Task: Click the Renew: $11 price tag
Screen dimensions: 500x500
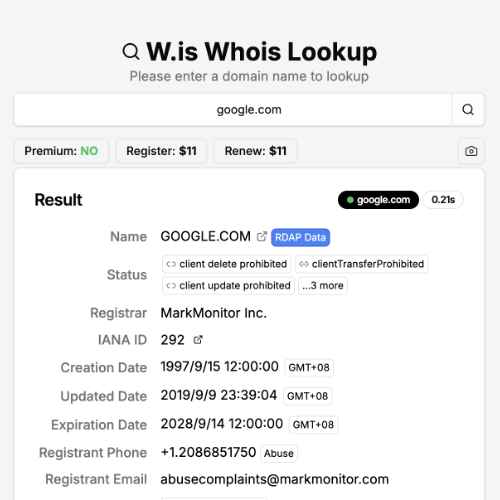Action: tap(255, 151)
